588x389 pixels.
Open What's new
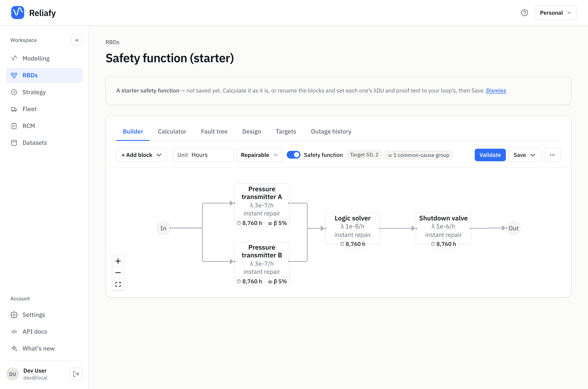click(x=44, y=348)
